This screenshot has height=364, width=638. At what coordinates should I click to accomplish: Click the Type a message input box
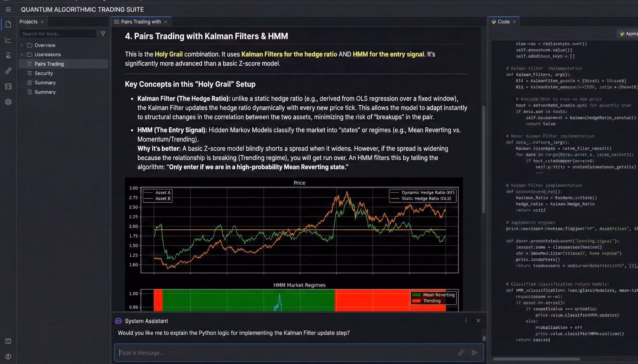285,352
